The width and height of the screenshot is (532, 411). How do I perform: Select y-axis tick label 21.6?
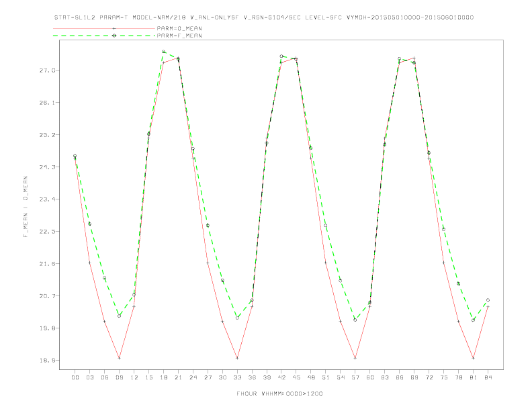pyautogui.click(x=47, y=263)
